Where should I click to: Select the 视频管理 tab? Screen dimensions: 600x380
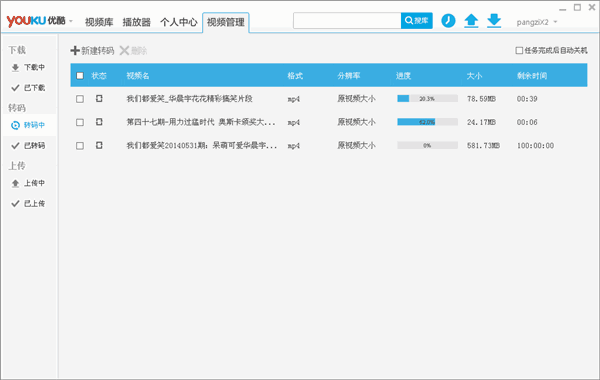[x=226, y=22]
